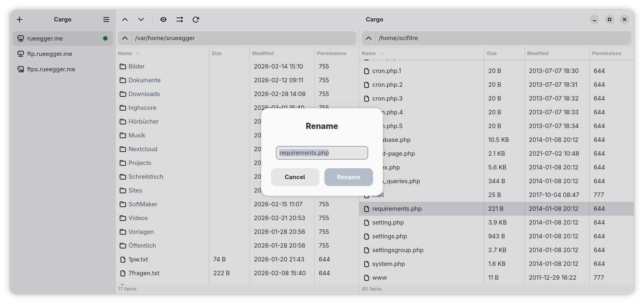644x304 pixels.
Task: Select the ftp.rueegger.me server
Action: 63,54
